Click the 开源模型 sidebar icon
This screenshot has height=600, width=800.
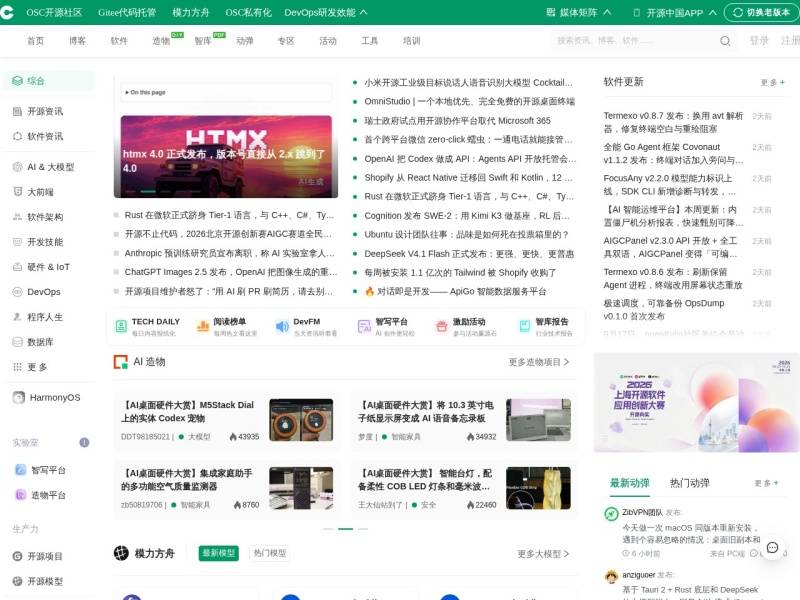[x=17, y=581]
